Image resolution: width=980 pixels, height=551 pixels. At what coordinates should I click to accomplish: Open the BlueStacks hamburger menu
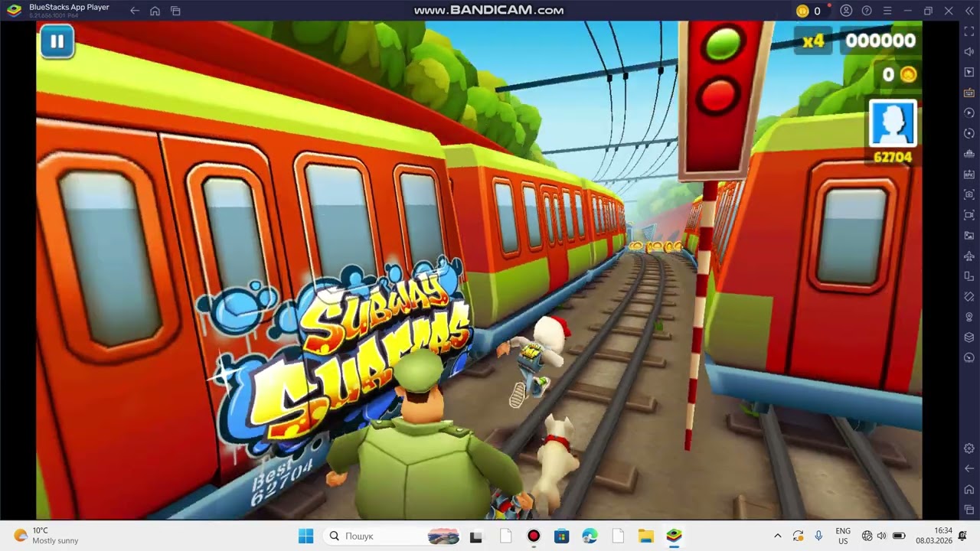point(887,11)
